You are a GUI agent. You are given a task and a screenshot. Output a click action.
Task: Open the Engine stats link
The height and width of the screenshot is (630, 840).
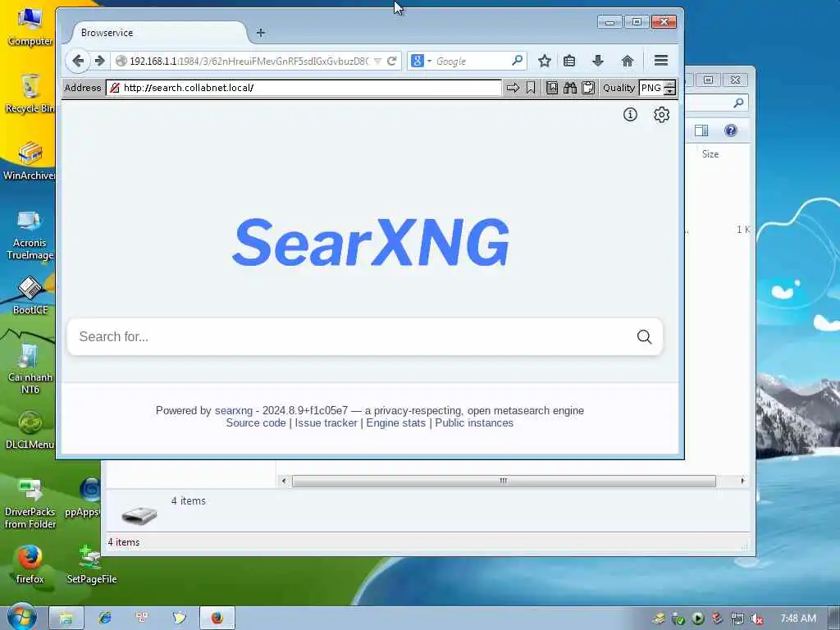click(x=396, y=423)
